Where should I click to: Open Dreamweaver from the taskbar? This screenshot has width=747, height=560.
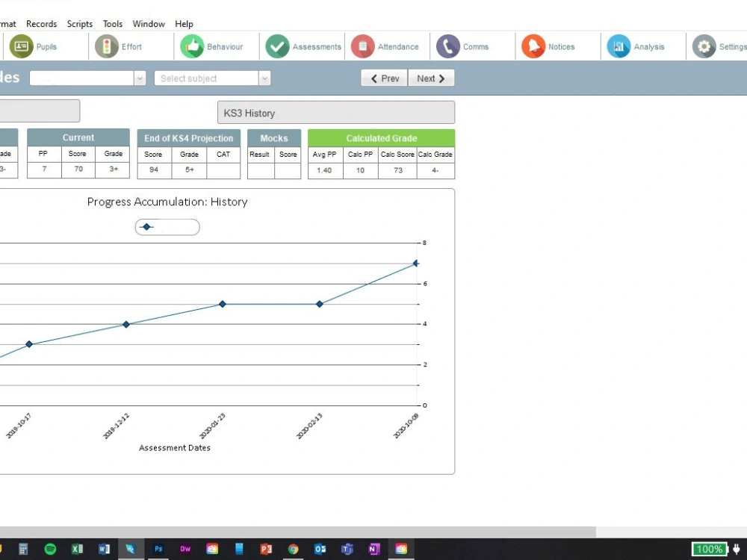185,549
